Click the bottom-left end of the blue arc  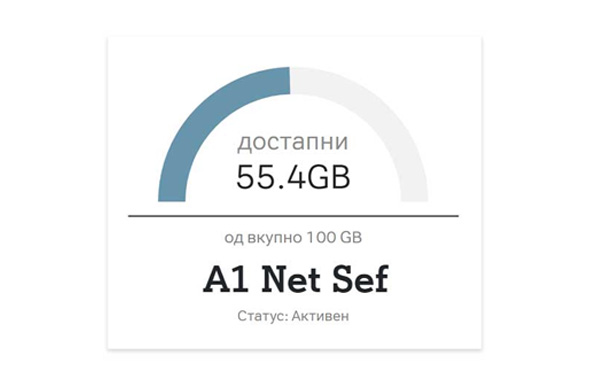coord(172,199)
